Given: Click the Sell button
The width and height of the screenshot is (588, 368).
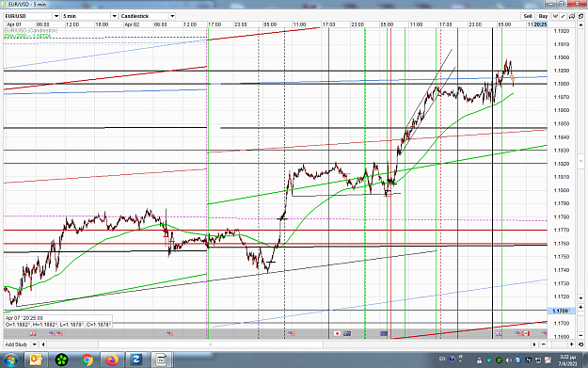Looking at the screenshot, I should [528, 16].
